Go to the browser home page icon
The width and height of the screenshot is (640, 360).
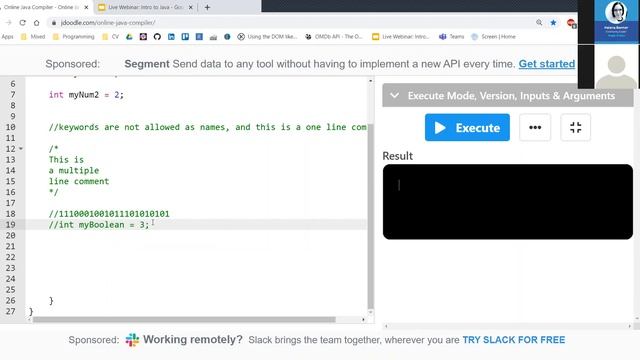pos(36,23)
